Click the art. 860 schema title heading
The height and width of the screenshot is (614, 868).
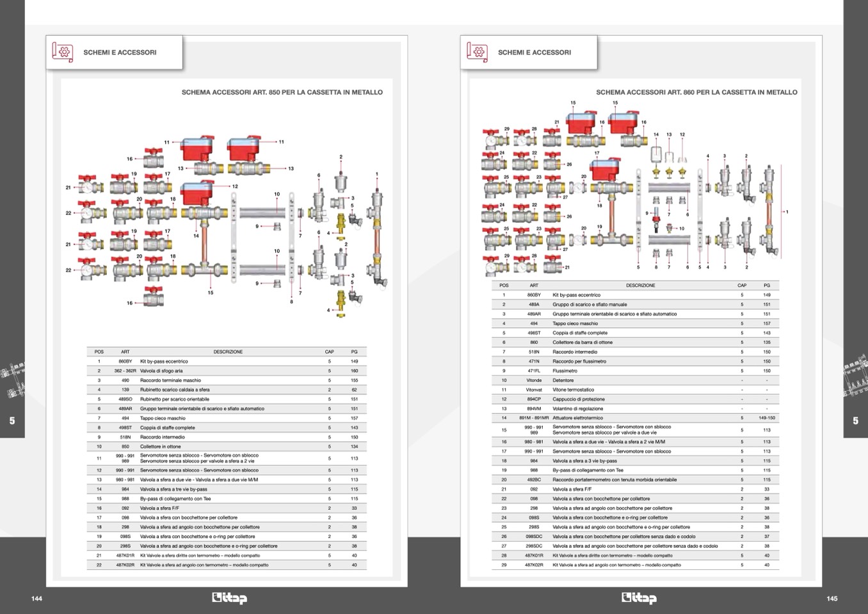[696, 92]
